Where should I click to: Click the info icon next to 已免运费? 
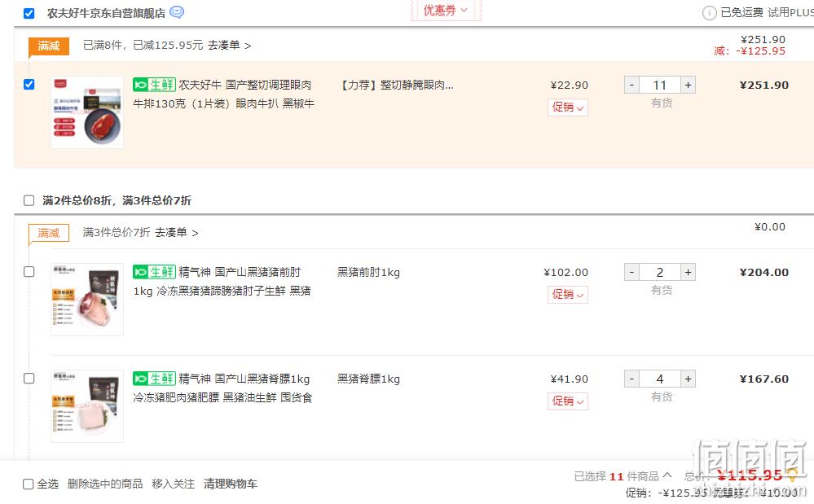(709, 13)
